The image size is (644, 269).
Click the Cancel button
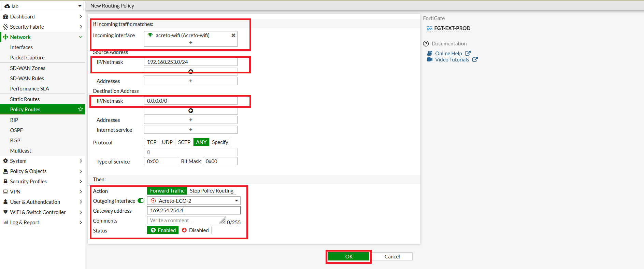(x=392, y=257)
